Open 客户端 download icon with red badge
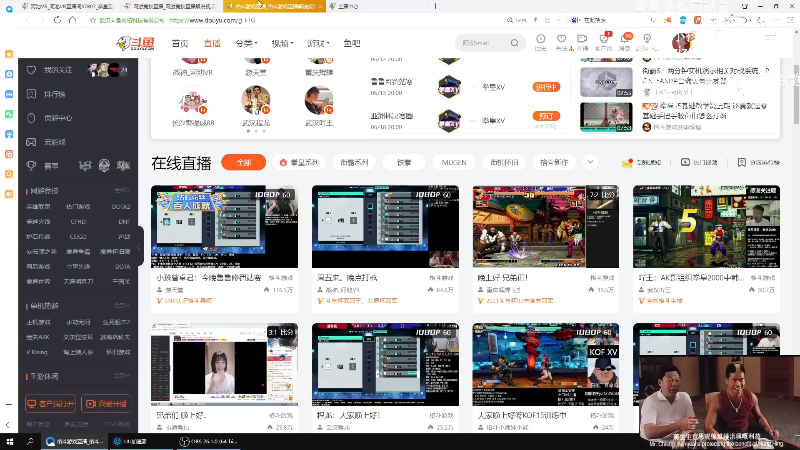800x450 pixels. coord(604,39)
